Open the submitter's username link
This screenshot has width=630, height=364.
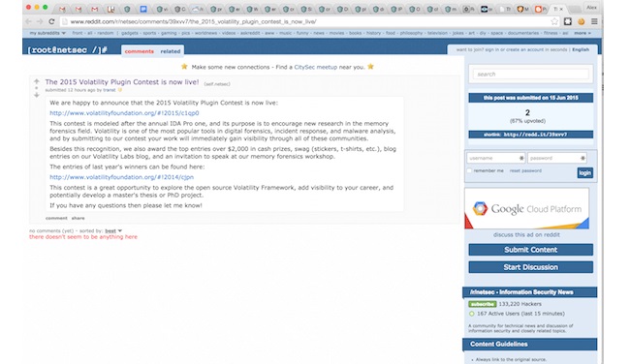pyautogui.click(x=110, y=90)
